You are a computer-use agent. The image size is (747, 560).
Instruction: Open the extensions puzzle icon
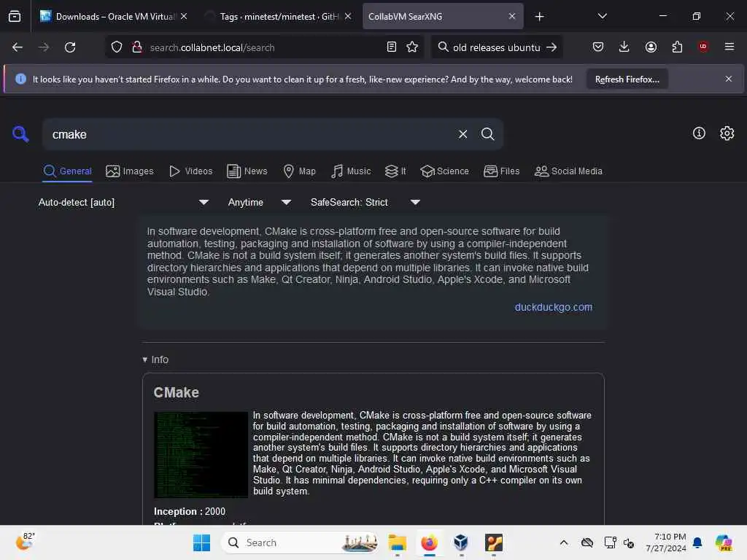(677, 47)
